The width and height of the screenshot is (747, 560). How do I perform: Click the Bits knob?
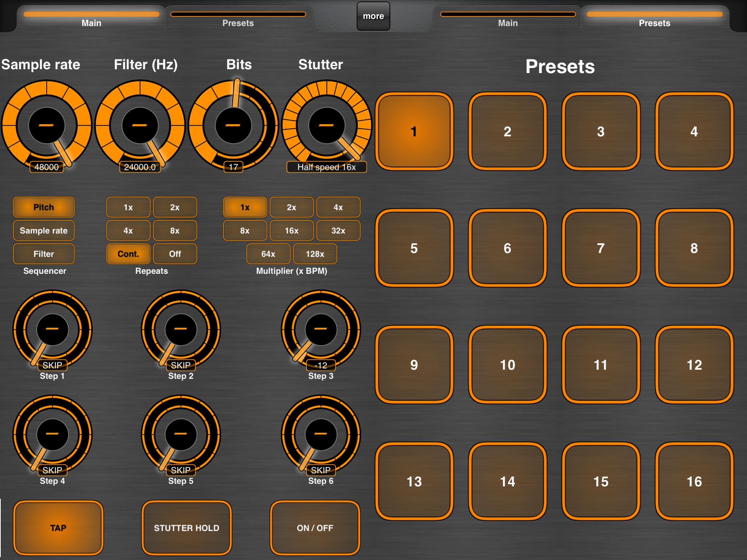pyautogui.click(x=233, y=125)
